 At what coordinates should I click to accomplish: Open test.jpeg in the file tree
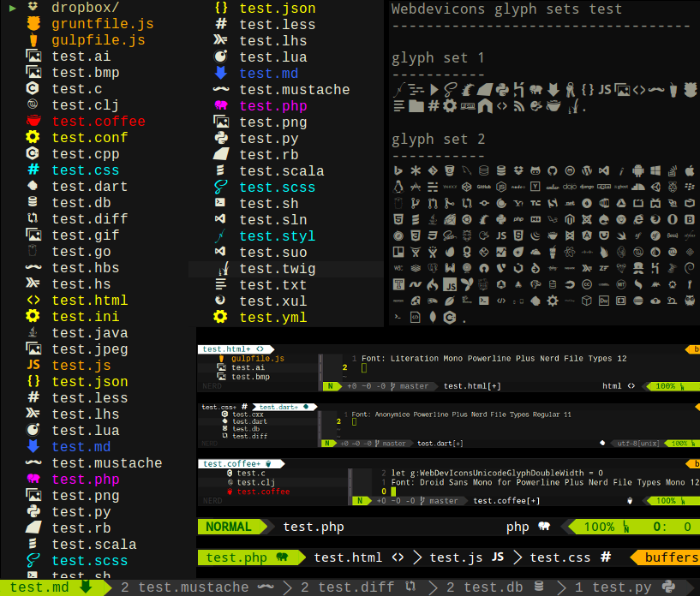[x=90, y=349]
